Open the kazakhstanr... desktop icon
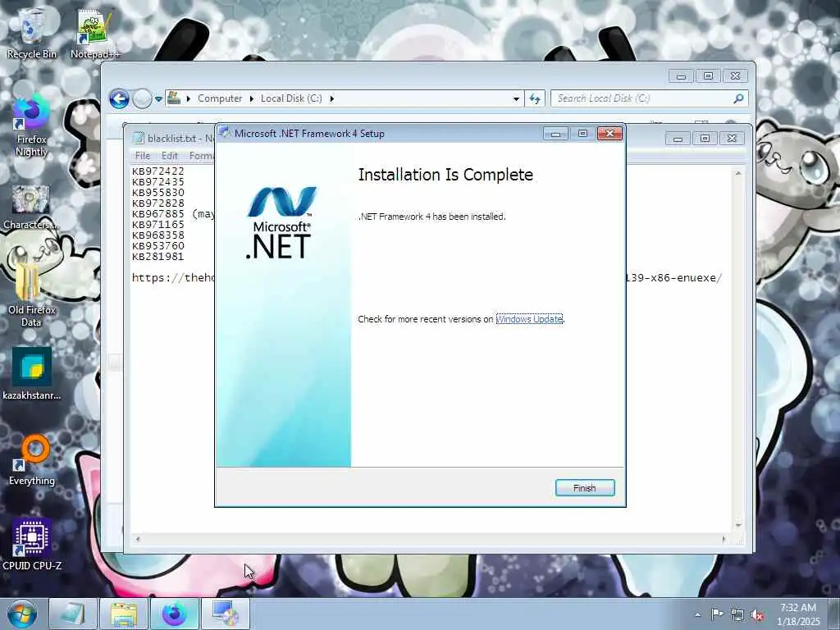 [32, 374]
